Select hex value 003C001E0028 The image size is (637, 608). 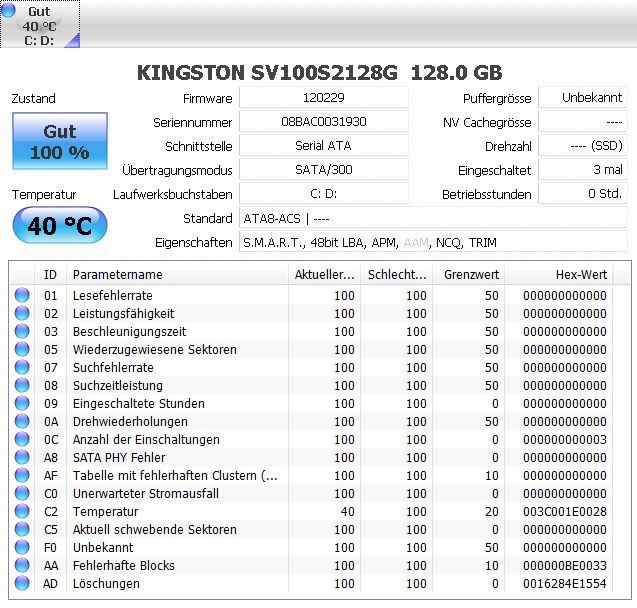coord(565,511)
